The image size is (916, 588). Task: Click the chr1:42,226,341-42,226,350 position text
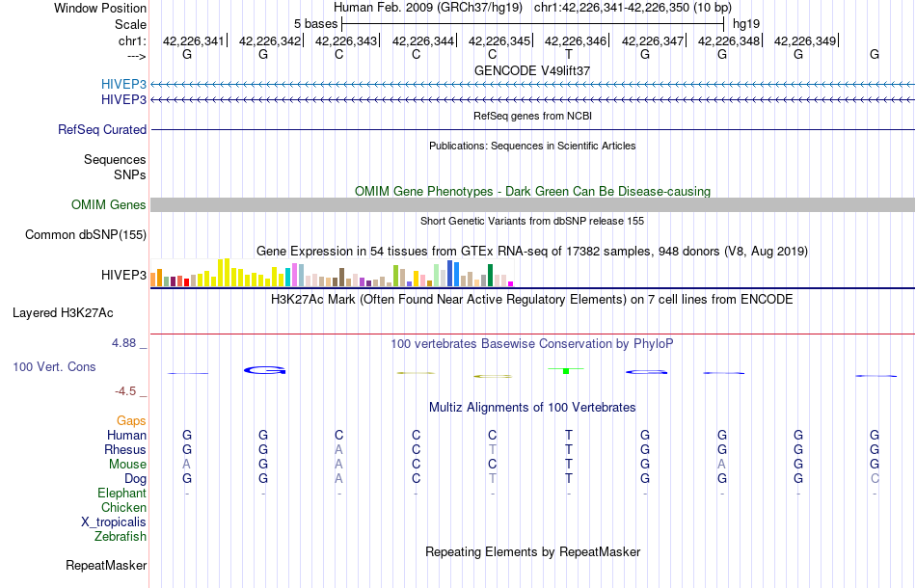pyautogui.click(x=633, y=8)
